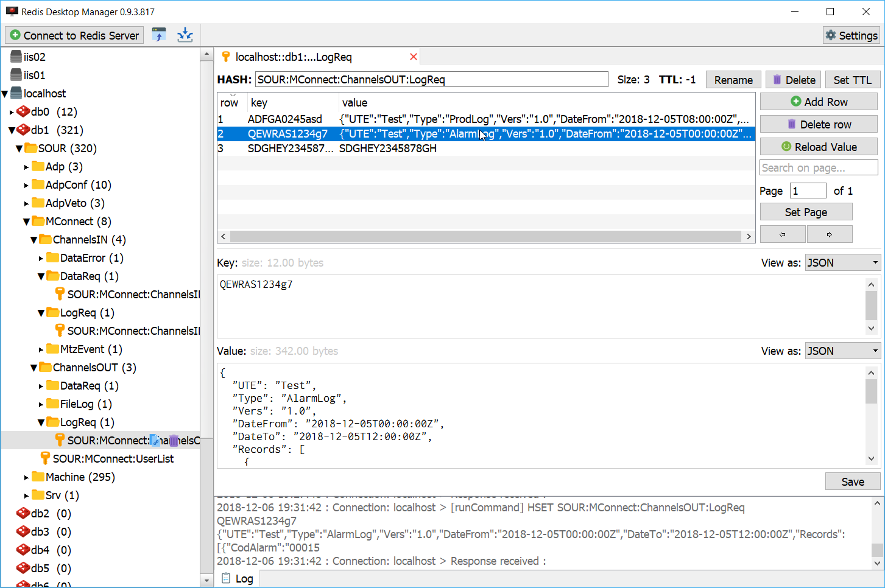Screen dimensions: 885x588
Task: Click the db4 database icon
Action: point(23,550)
